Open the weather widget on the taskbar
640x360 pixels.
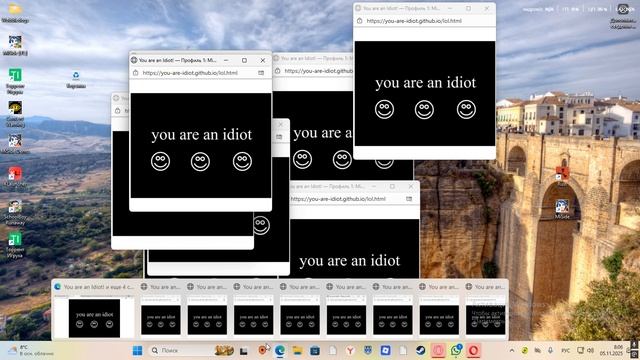pyautogui.click(x=31, y=351)
